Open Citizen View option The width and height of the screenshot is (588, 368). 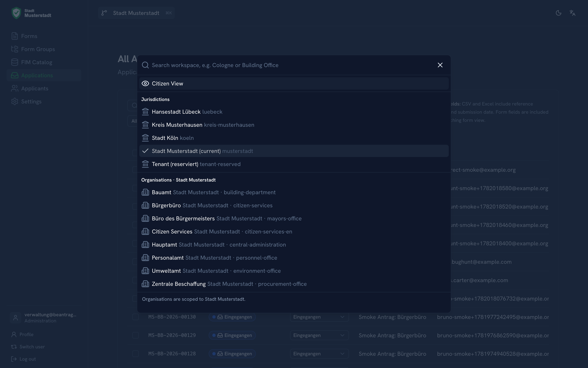[294, 83]
